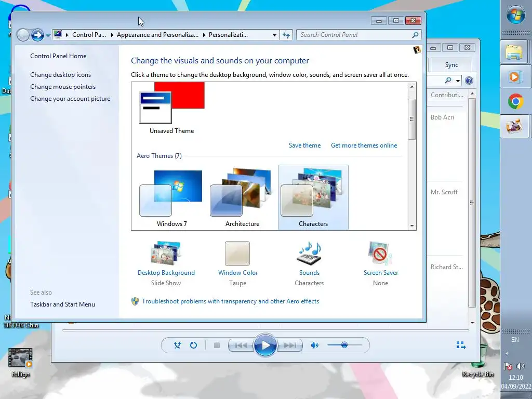Skip to previous track in Media Player
The height and width of the screenshot is (399, 532).
click(241, 345)
